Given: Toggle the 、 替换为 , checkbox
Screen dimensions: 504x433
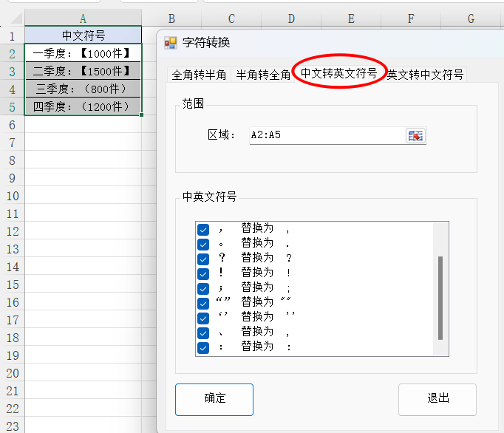Looking at the screenshot, I should [x=203, y=333].
